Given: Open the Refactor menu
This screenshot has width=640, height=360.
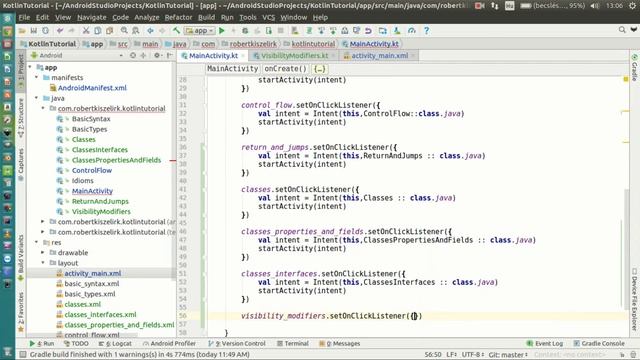Looking at the screenshot, I should [178, 18].
